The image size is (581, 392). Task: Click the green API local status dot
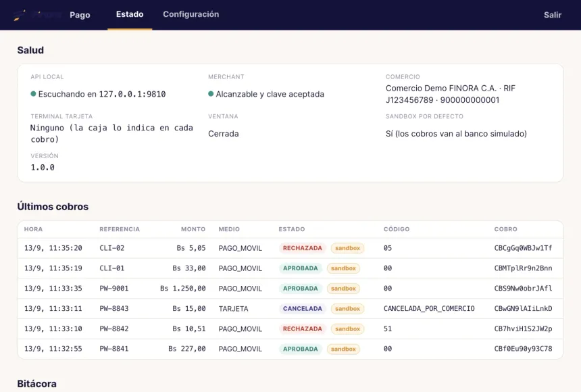click(33, 94)
